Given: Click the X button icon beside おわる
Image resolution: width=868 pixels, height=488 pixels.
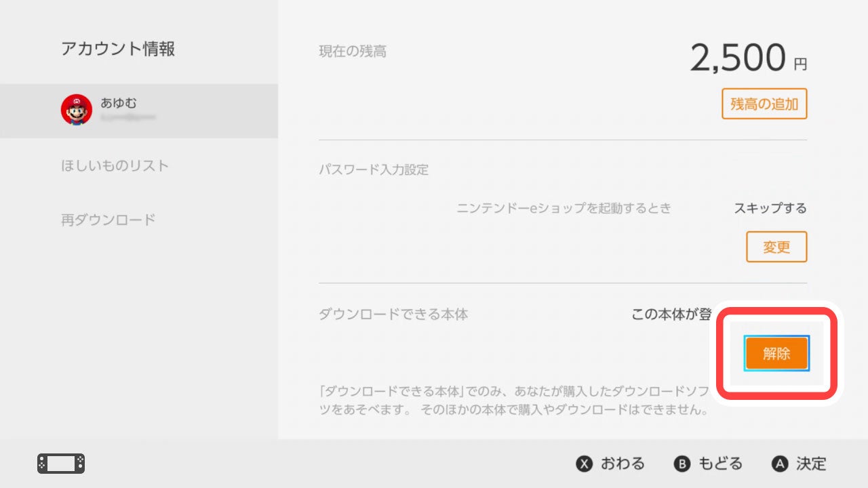Looking at the screenshot, I should (584, 464).
